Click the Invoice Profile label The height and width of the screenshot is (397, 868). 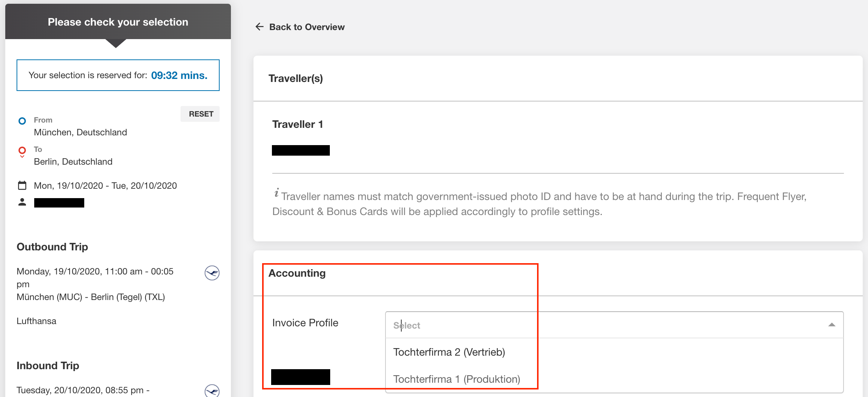[x=305, y=323]
